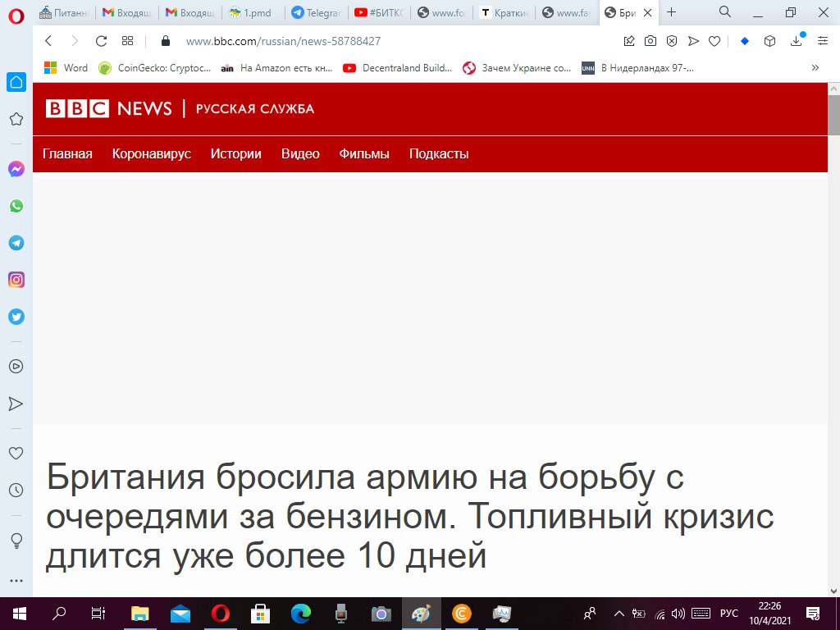
Task: Open Коронавирус navigation item
Action: pyautogui.click(x=152, y=153)
